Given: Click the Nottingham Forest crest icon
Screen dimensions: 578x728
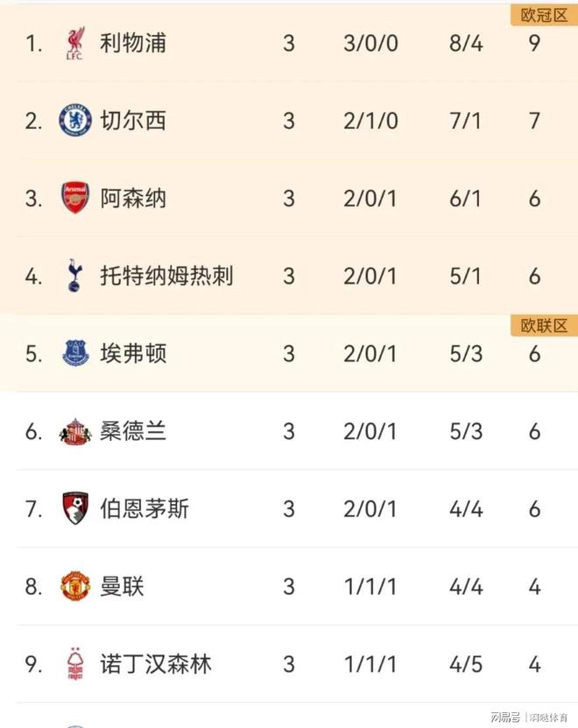Looking at the screenshot, I should (x=74, y=664).
